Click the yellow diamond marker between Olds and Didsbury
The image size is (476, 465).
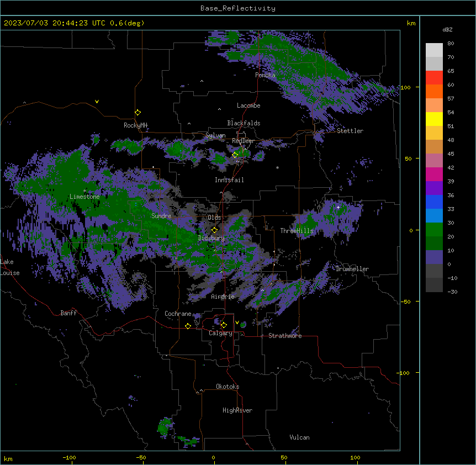(x=215, y=230)
